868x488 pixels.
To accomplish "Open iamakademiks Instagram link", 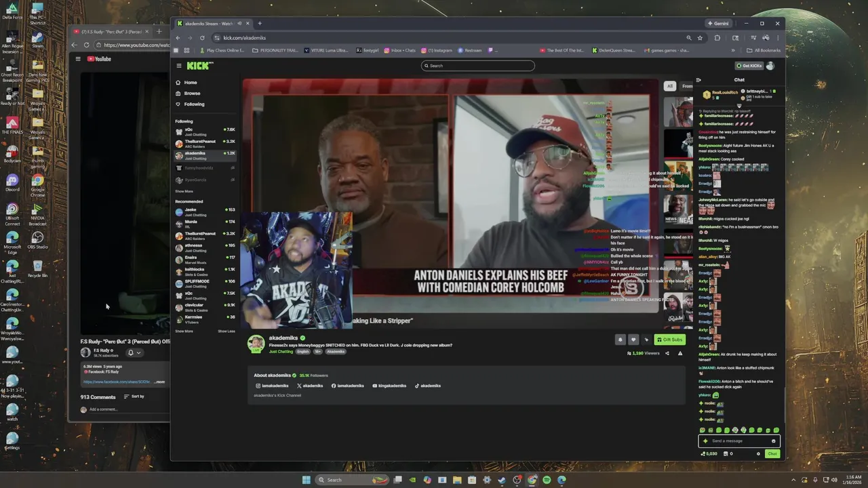I will [x=272, y=386].
